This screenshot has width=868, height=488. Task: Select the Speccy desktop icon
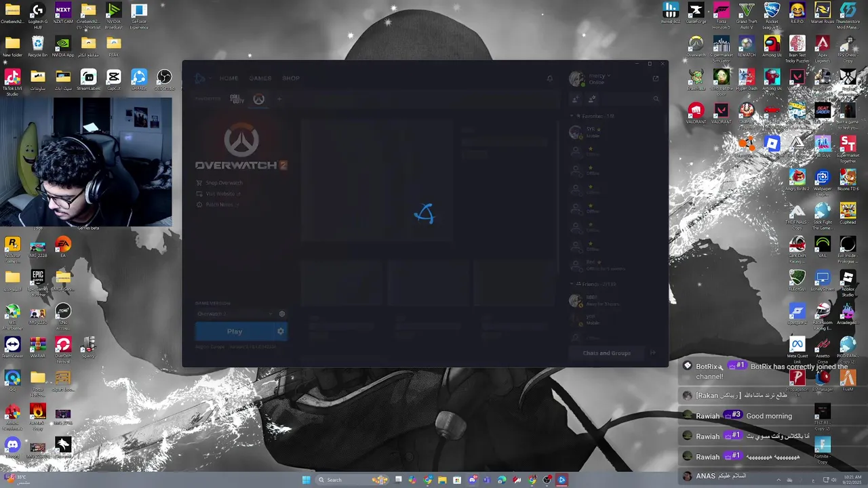[88, 348]
